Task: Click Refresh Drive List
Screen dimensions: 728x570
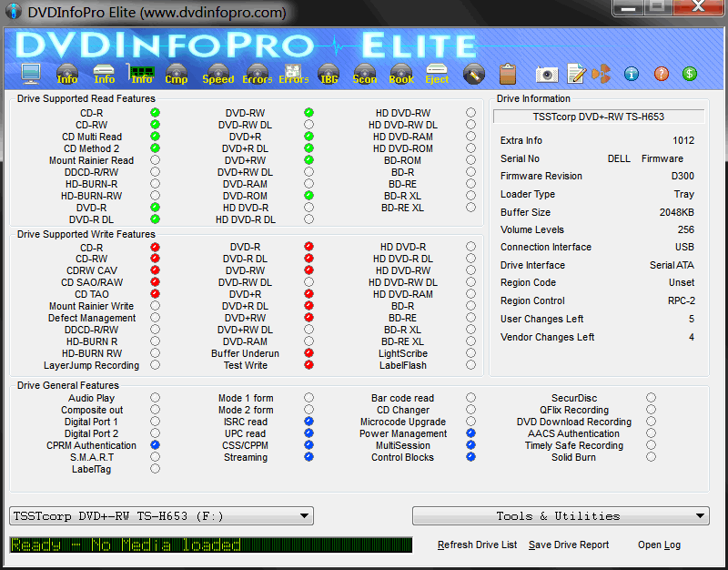Action: point(477,545)
